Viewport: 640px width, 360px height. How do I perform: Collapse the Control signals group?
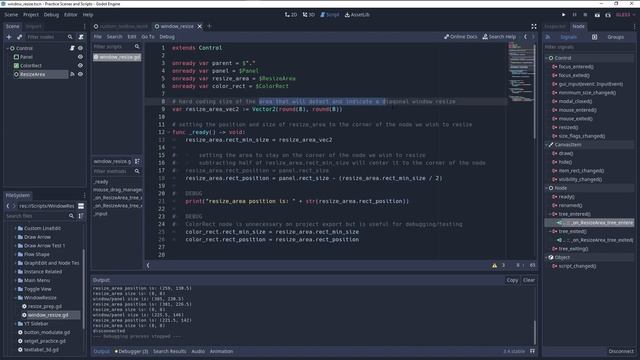(547, 58)
